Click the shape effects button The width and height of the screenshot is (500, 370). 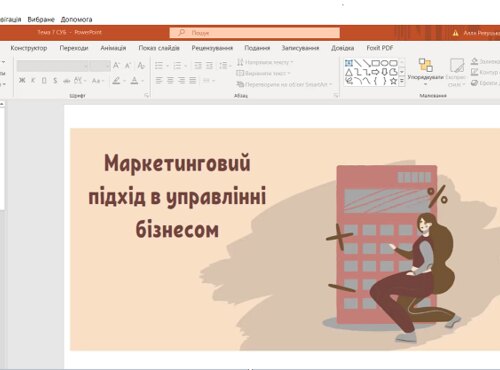[485, 83]
